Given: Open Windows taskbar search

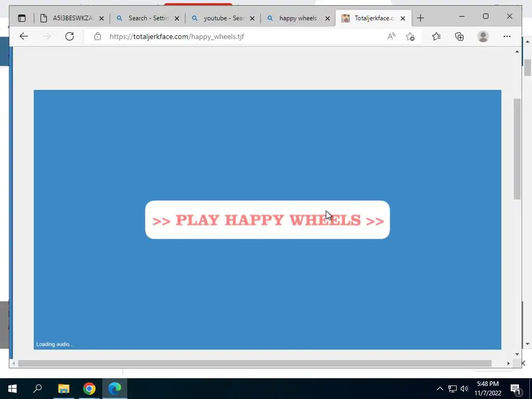Looking at the screenshot, I should 37,389.
